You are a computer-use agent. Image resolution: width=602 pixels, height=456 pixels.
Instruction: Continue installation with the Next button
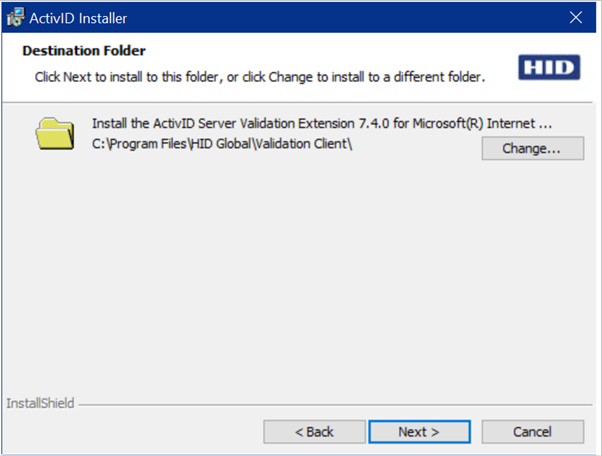click(x=419, y=432)
